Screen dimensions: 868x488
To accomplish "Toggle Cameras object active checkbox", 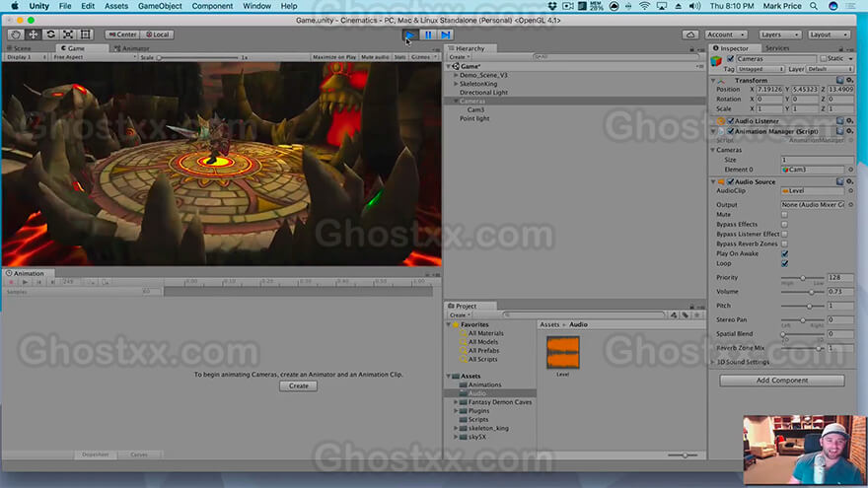I will pyautogui.click(x=730, y=58).
